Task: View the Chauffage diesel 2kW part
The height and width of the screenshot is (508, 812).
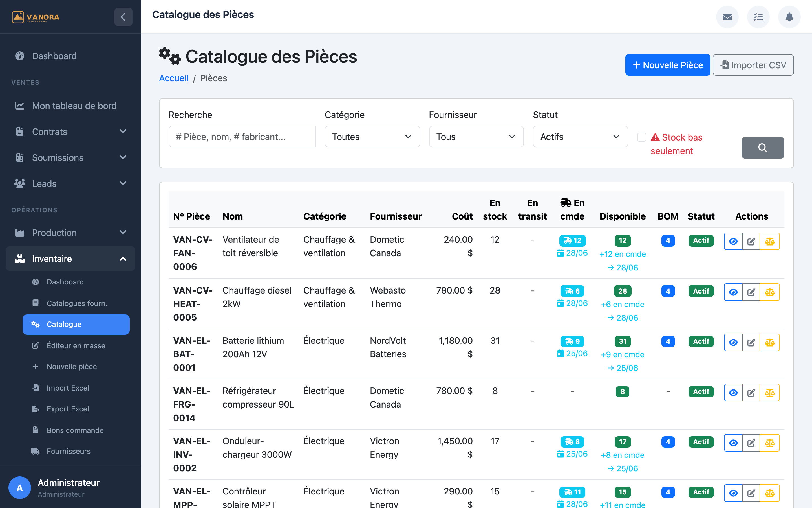Action: pos(733,292)
